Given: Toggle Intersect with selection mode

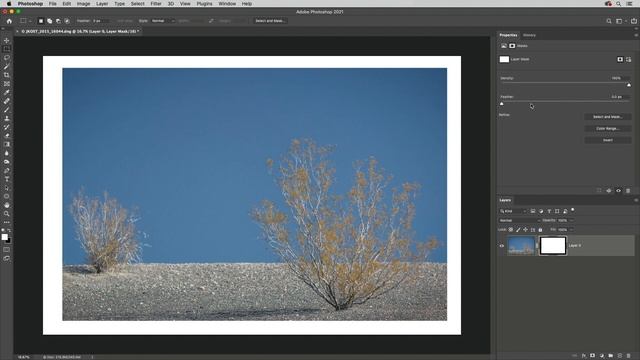Looking at the screenshot, I should point(67,21).
